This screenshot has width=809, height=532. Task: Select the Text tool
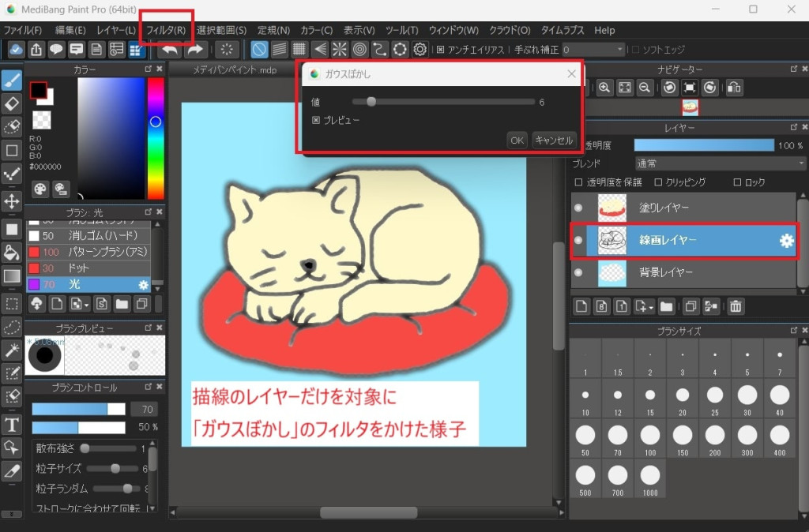11,425
